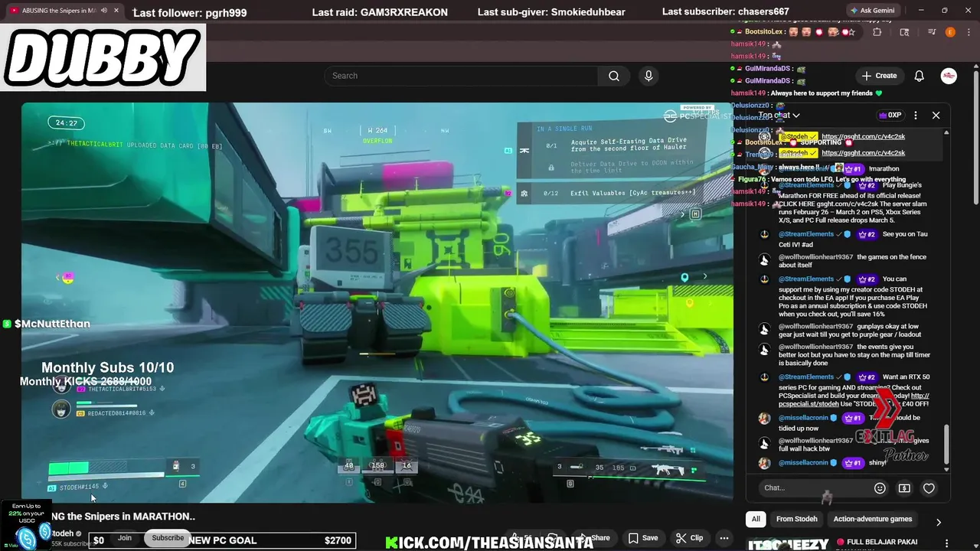This screenshot has height=551, width=980.
Task: Click the Stodeh channel name
Action: click(x=63, y=533)
